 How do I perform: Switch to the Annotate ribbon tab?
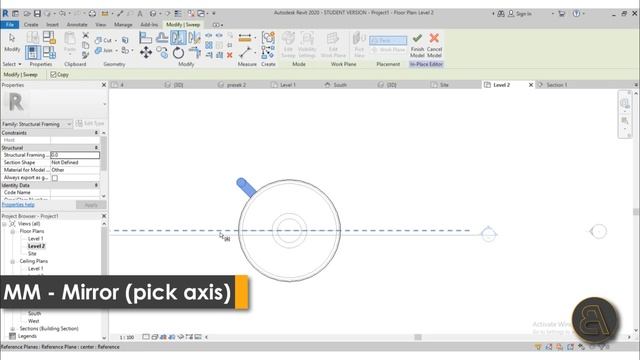(x=77, y=25)
